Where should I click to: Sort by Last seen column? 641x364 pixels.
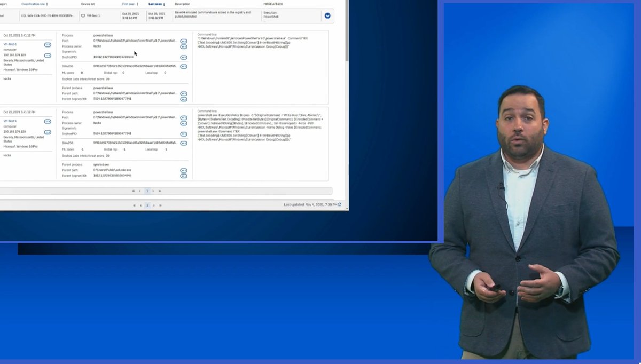pos(157,4)
